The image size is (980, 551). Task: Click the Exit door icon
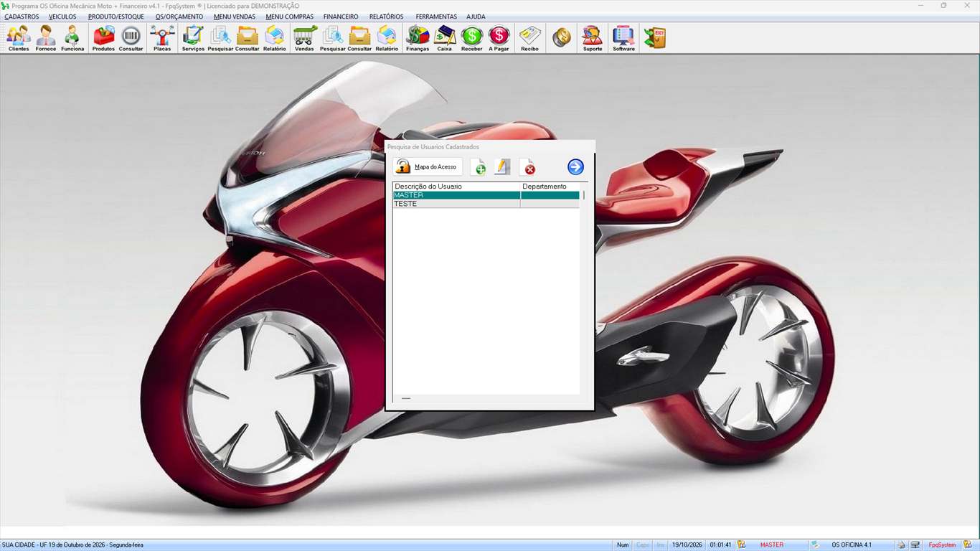[x=654, y=37]
